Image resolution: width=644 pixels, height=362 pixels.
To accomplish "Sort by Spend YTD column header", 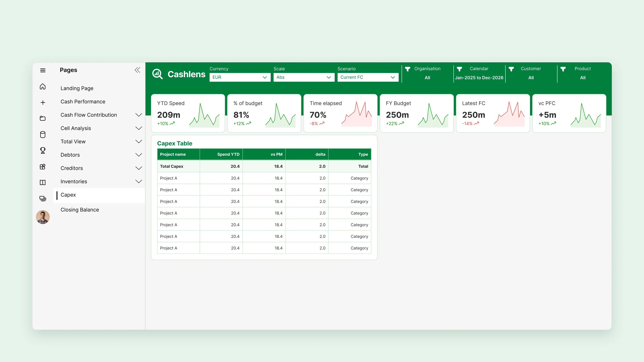I will (x=221, y=154).
